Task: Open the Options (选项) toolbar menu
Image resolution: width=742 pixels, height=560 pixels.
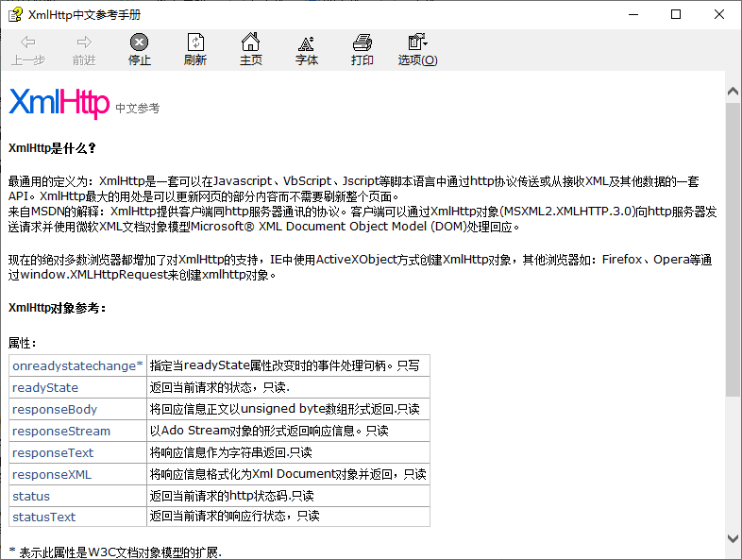Action: click(x=417, y=43)
